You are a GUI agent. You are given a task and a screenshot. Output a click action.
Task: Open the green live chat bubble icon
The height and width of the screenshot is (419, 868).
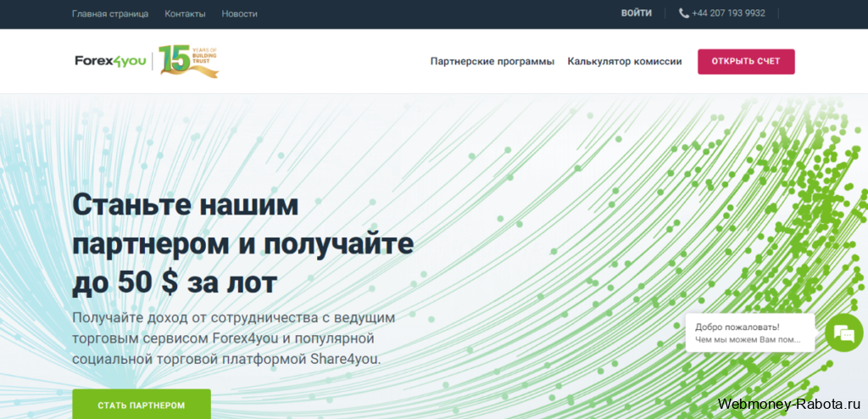tap(843, 332)
